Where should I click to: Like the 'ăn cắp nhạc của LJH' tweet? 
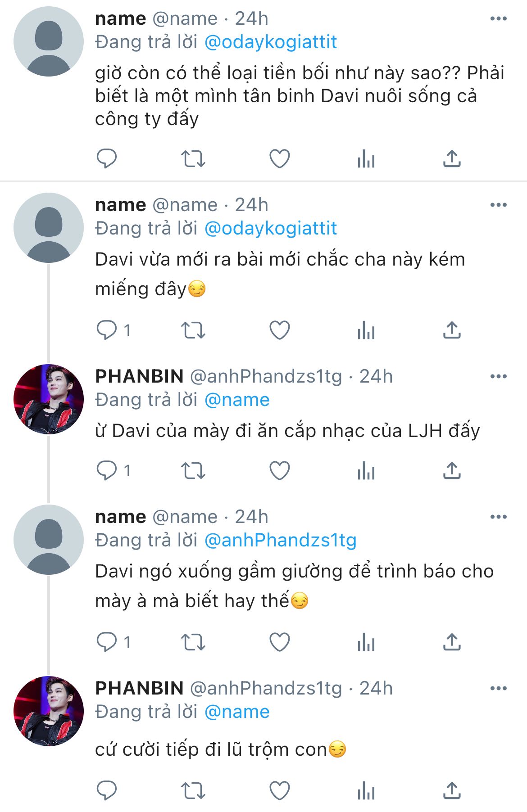click(279, 471)
